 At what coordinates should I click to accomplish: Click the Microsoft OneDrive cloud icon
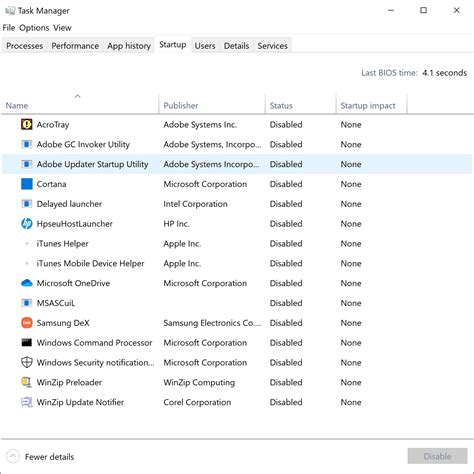(27, 283)
